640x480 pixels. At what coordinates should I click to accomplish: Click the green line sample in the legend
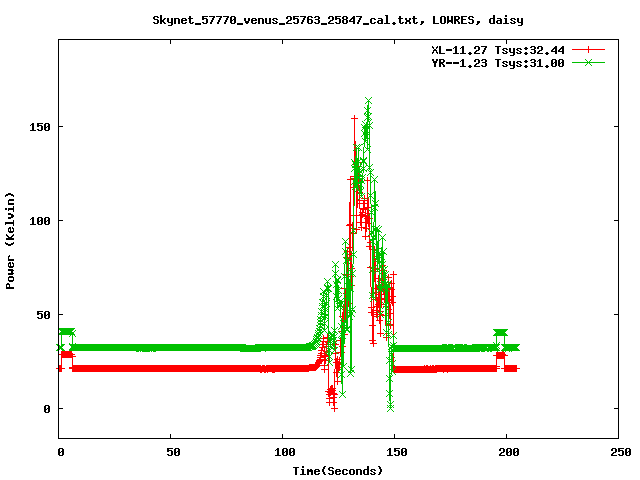pos(588,62)
